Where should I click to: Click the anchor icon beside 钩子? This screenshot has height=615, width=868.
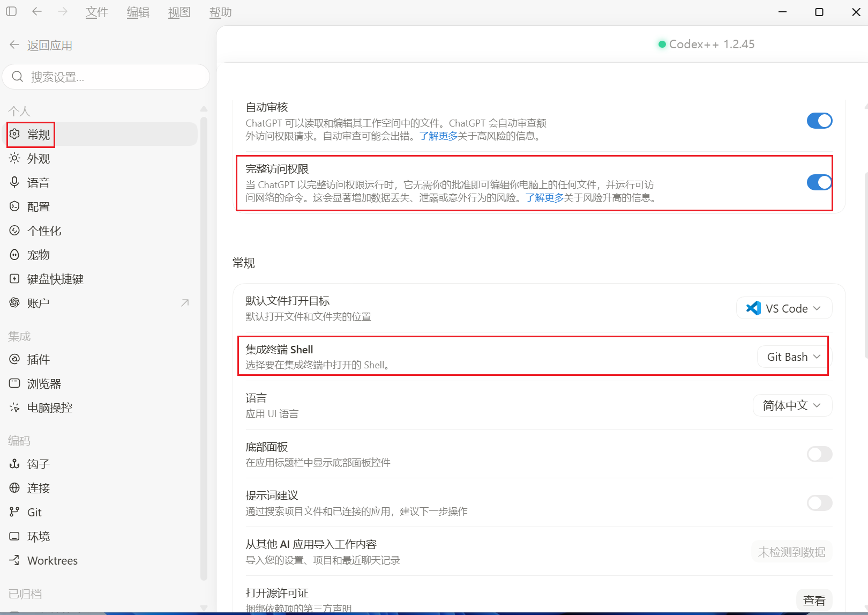click(14, 464)
